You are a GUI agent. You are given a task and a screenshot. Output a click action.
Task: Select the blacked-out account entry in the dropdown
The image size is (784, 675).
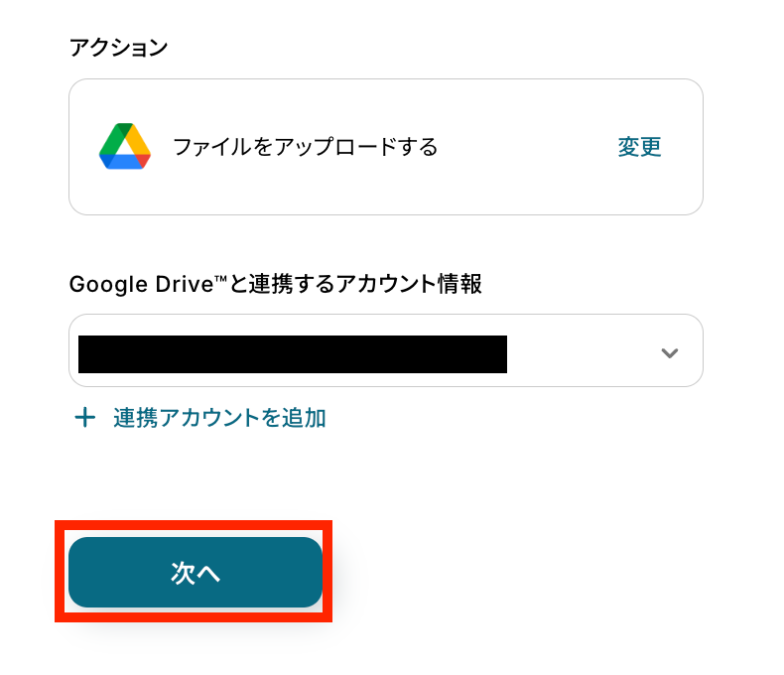point(293,354)
